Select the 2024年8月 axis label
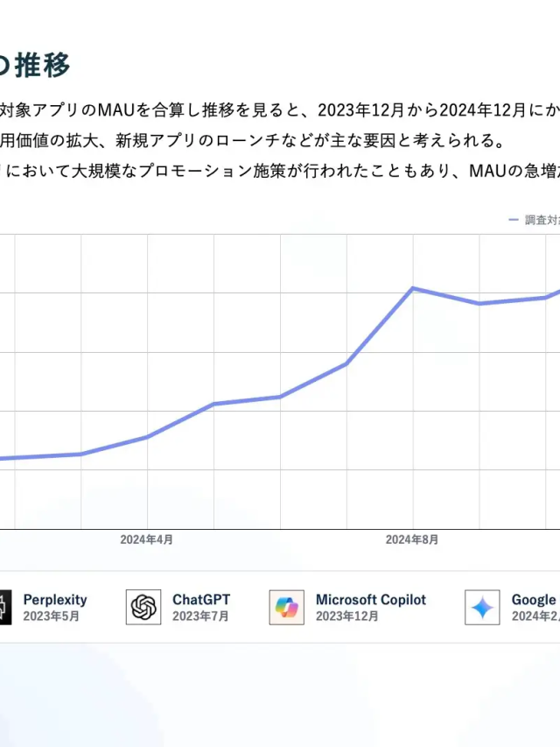Screen dimensions: 560x747 coord(412,540)
